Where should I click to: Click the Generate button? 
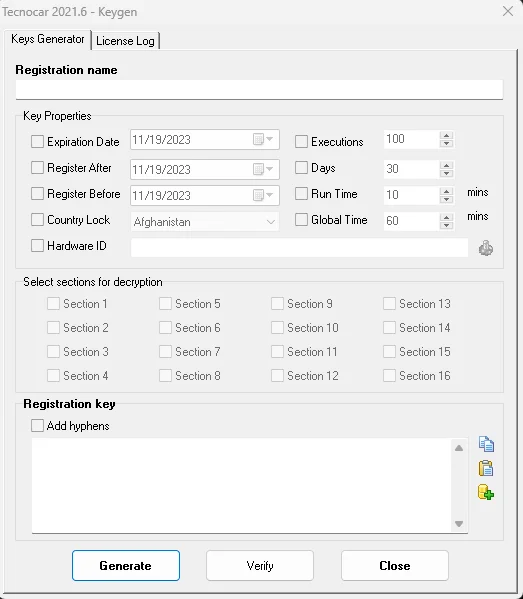coord(126,565)
